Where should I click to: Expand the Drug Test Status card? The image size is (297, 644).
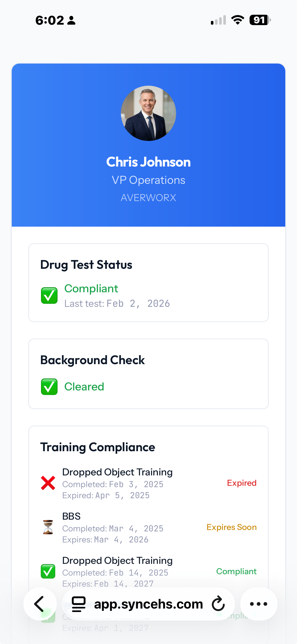point(86,265)
